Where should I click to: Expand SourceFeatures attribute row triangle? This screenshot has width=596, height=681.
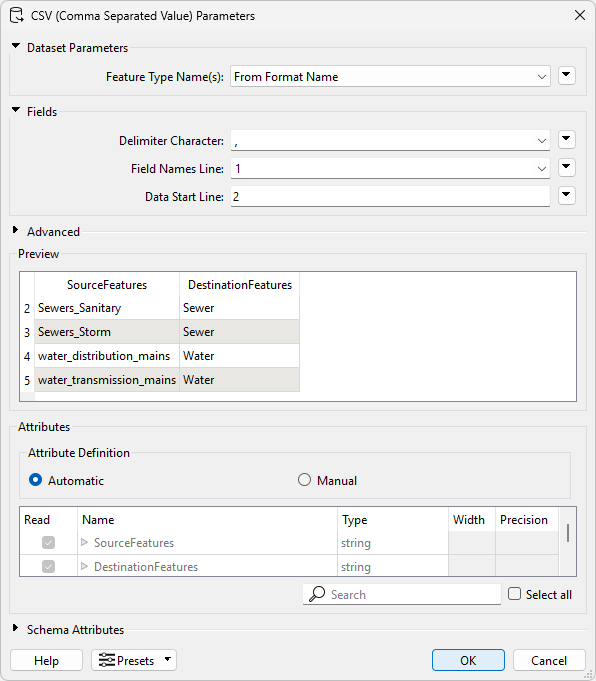click(84, 542)
